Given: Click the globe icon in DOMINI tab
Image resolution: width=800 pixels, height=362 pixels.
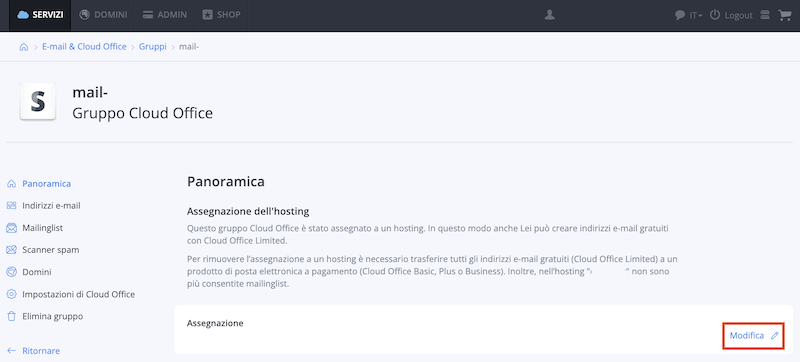Looking at the screenshot, I should tap(85, 15).
